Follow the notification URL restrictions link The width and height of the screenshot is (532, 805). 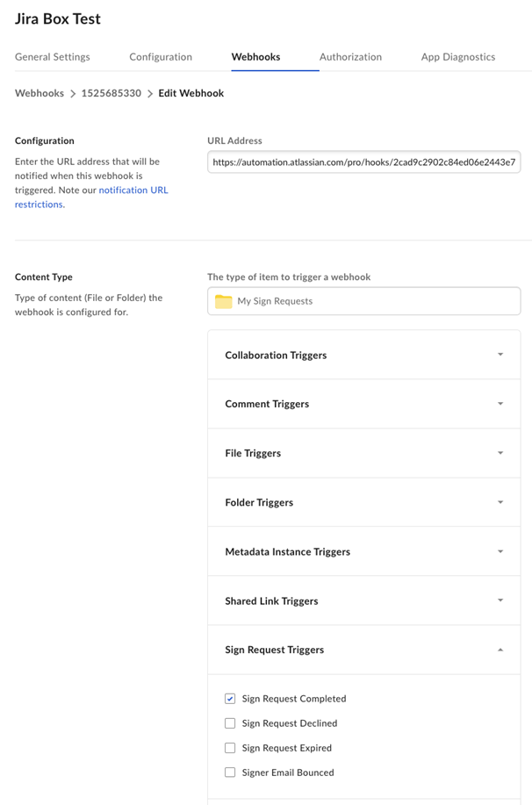coord(91,198)
